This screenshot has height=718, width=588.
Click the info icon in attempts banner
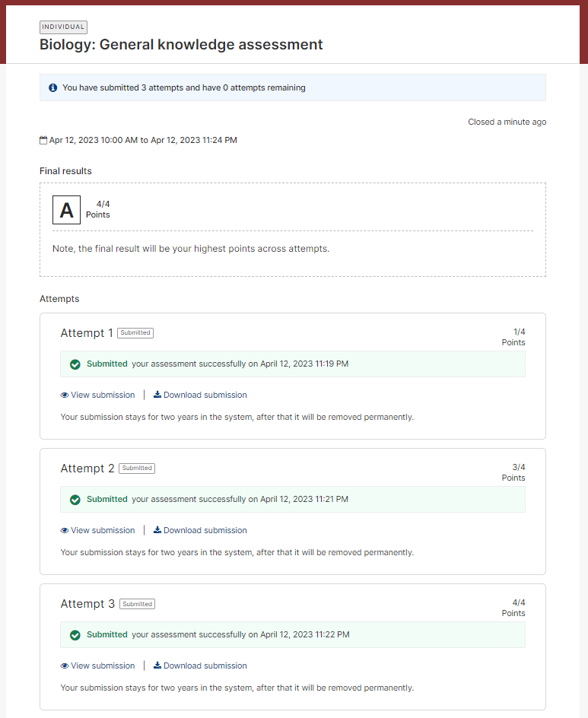(53, 87)
